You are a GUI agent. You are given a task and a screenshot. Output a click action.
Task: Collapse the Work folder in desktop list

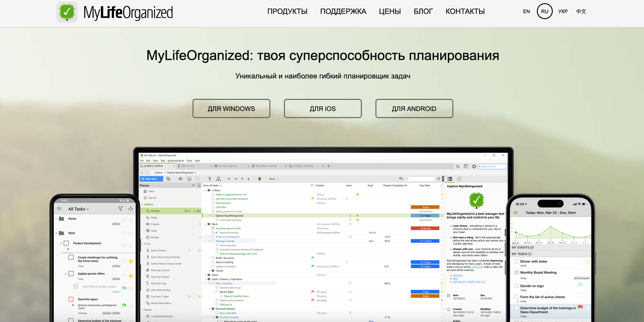pyautogui.click(x=205, y=224)
